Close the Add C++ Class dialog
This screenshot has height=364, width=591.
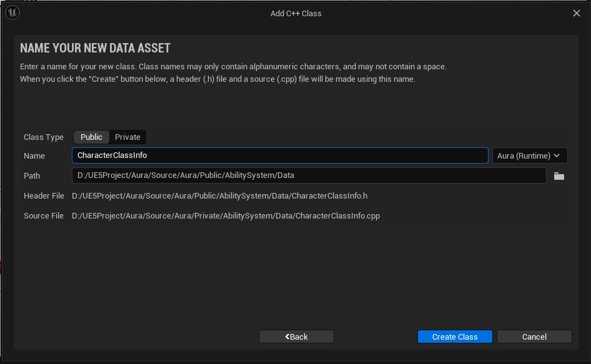pyautogui.click(x=577, y=13)
